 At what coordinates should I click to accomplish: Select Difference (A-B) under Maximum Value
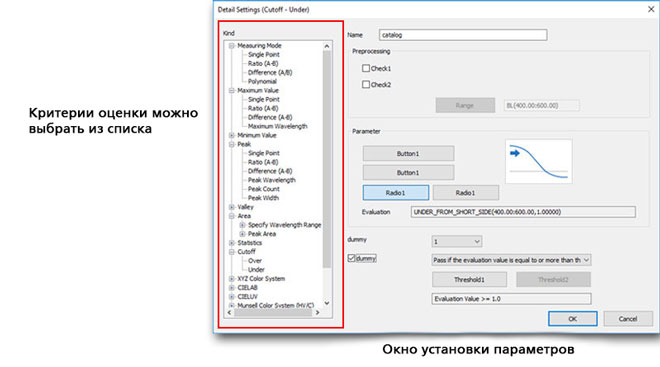point(270,117)
